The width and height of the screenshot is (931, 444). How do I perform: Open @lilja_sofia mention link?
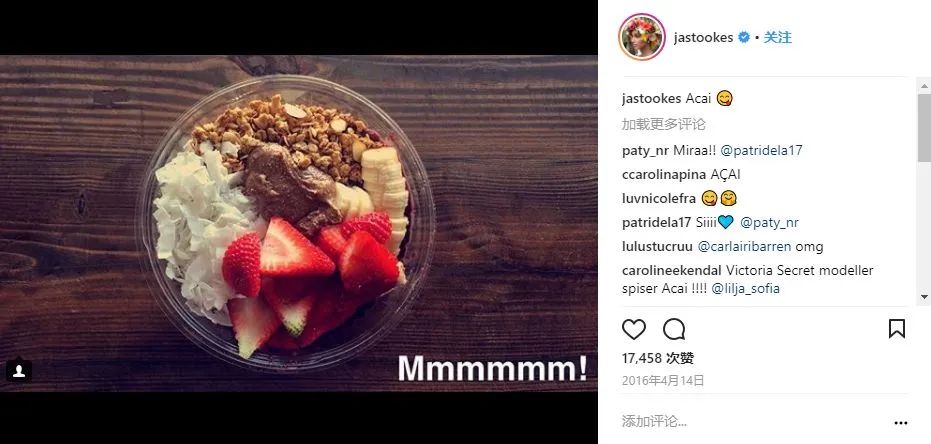745,289
